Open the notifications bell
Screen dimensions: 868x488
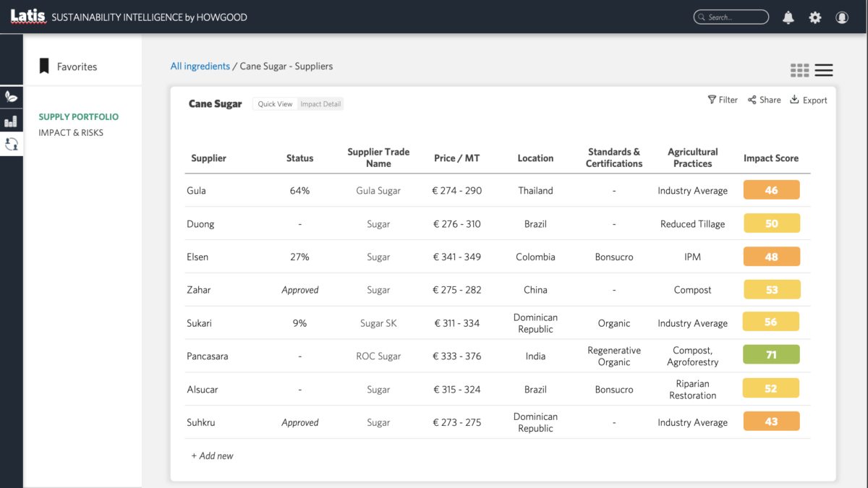[x=788, y=17]
